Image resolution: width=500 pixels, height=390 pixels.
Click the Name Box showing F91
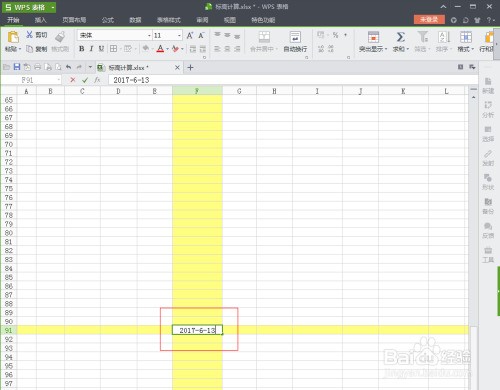pyautogui.click(x=31, y=80)
